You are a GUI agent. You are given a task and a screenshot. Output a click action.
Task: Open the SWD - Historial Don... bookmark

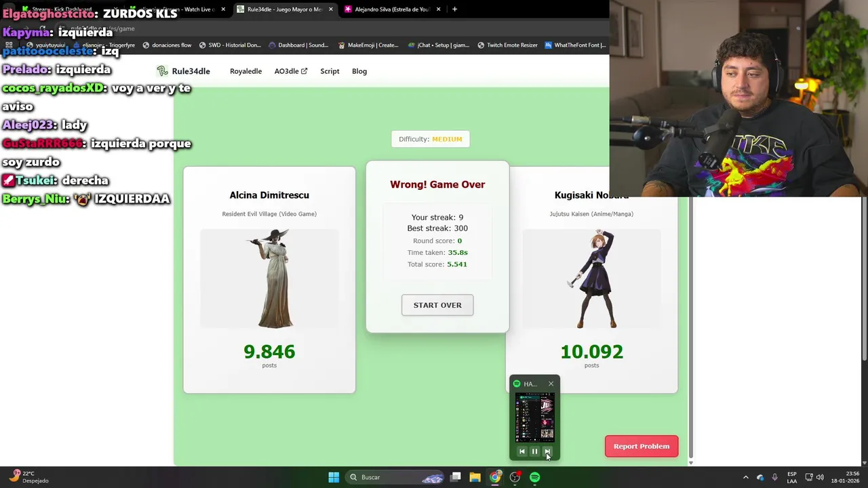pos(230,45)
